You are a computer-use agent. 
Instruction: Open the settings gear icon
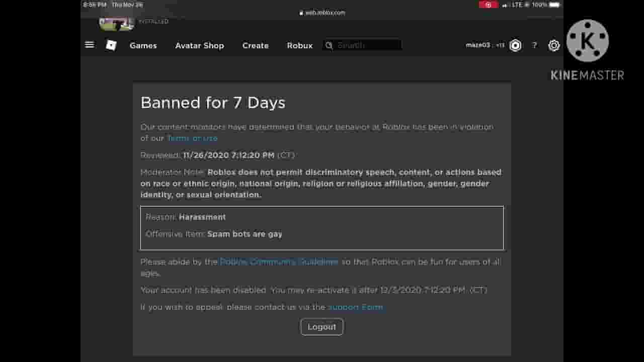(554, 45)
